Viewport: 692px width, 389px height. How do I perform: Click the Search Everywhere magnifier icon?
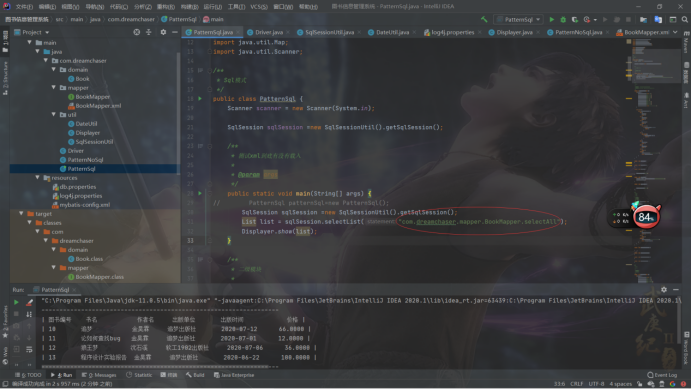pos(684,19)
